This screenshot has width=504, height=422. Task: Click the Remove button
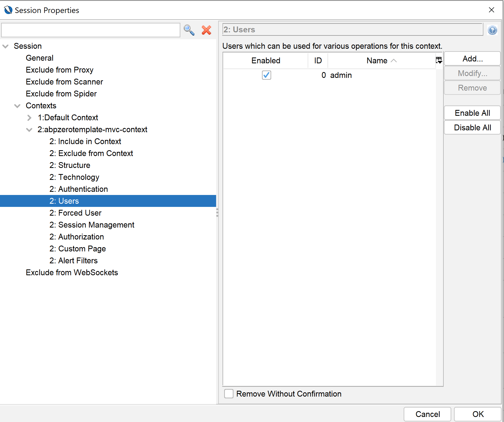(x=472, y=88)
